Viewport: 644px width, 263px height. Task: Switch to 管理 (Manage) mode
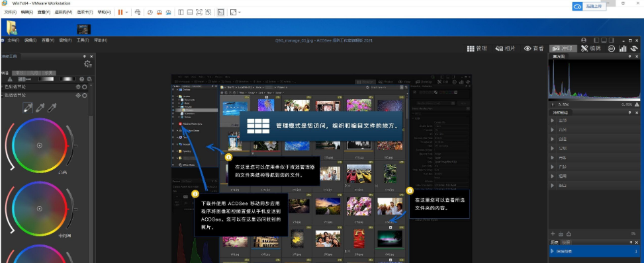(x=477, y=48)
